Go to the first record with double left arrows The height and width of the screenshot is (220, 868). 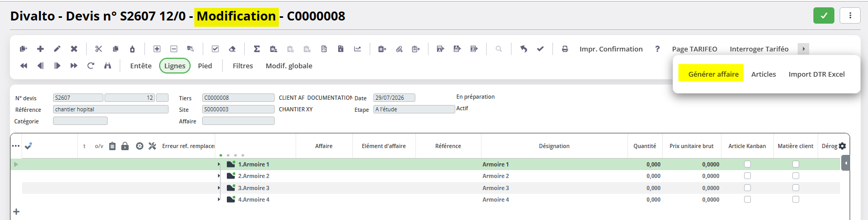coord(24,66)
